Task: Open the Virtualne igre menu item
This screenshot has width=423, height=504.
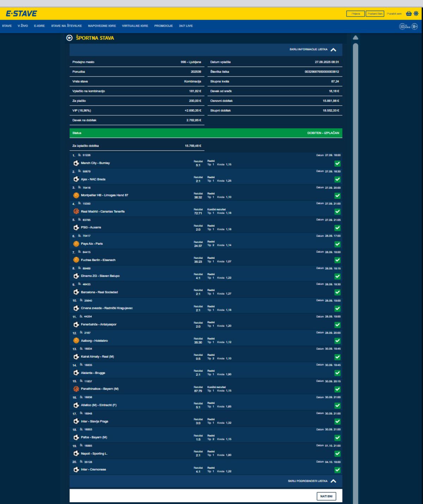Action: click(135, 26)
